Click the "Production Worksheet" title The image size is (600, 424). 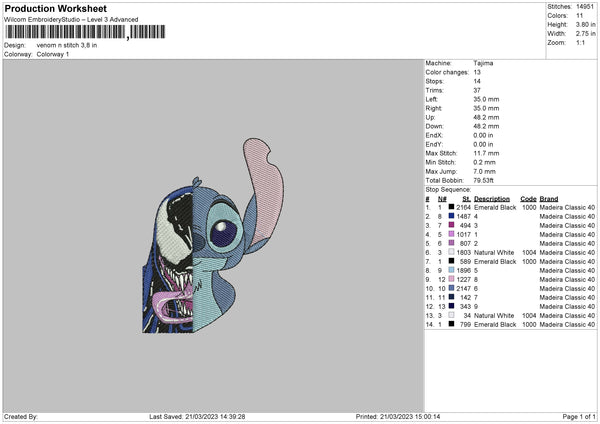pos(56,8)
